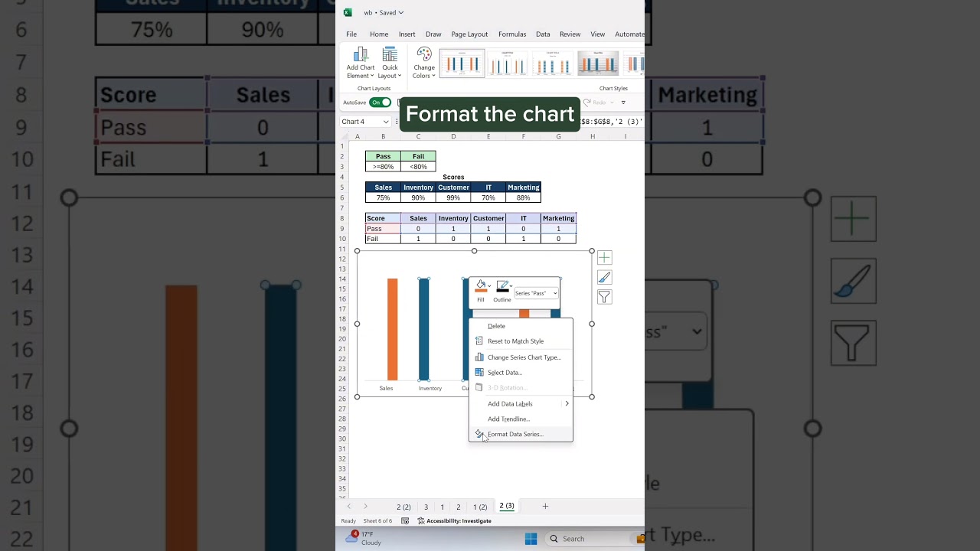
Task: Switch to sheet tab 2 (2)
Action: coord(403,507)
